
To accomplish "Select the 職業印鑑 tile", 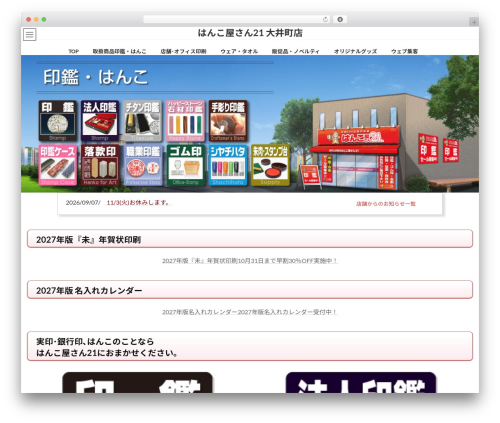I will click(143, 165).
